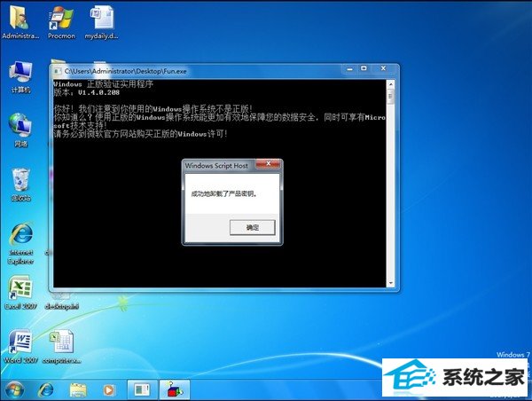Maximize the Fun.exe console window
Screen dimensions: 532x401
(364, 68)
